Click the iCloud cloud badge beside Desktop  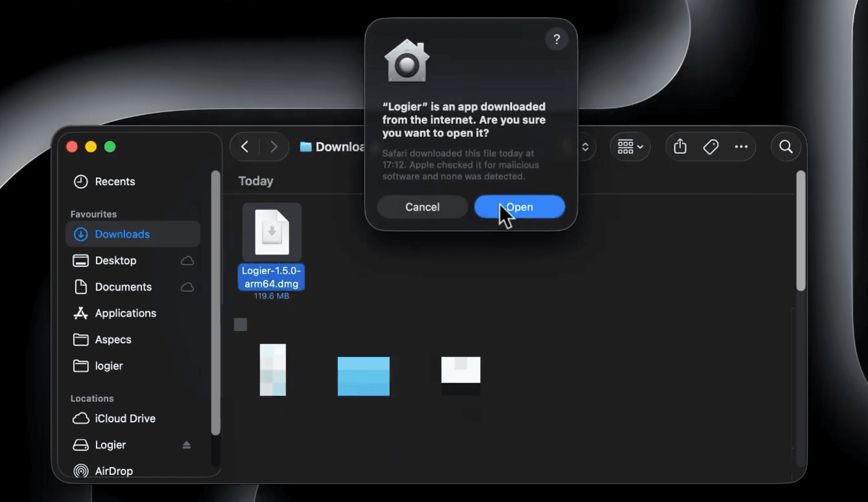point(187,261)
